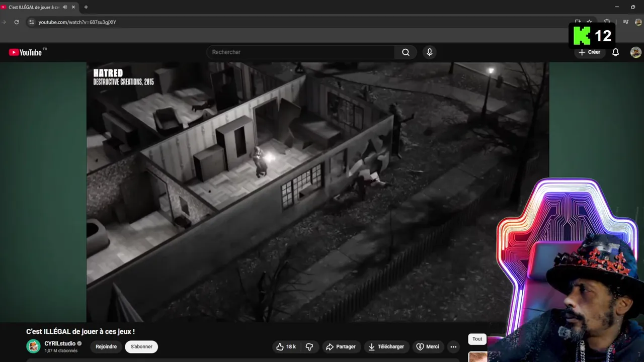
Task: Open the CYRILstudio channel avatar
Action: coord(33,346)
